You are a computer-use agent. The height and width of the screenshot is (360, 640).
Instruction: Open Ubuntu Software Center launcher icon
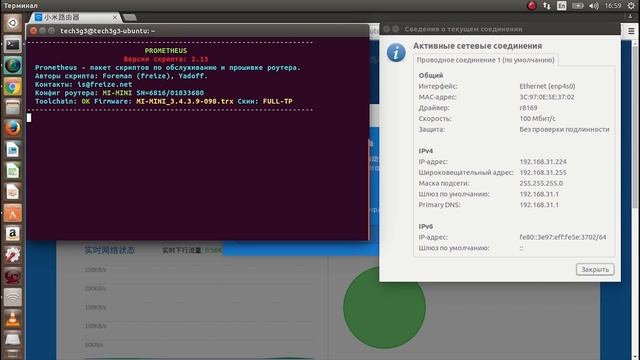(x=12, y=213)
